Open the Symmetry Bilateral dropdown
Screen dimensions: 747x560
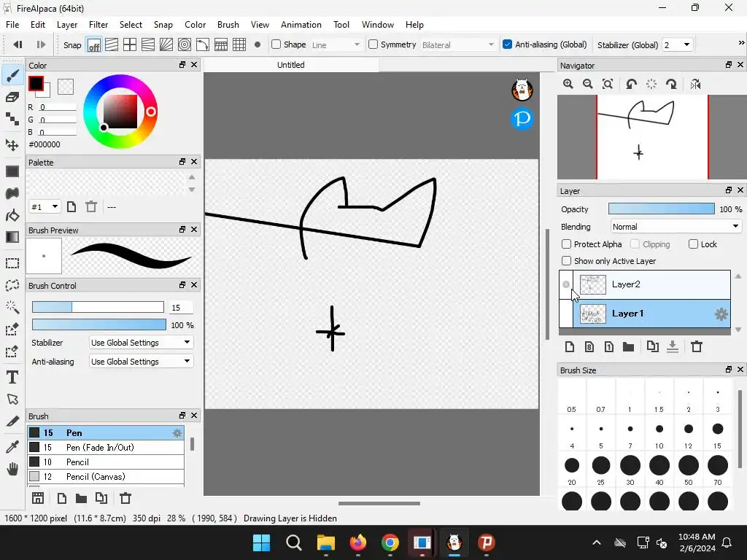point(458,44)
